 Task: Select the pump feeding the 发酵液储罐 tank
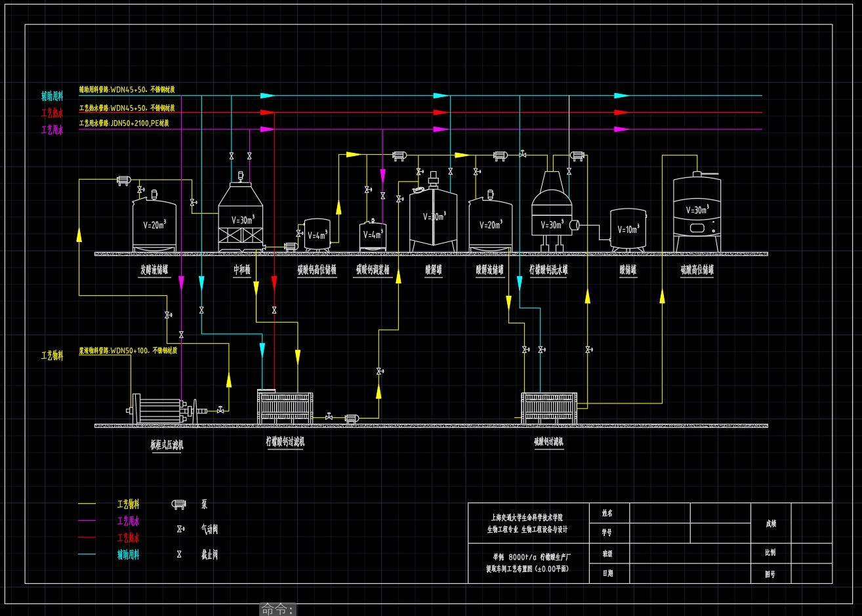pyautogui.click(x=123, y=180)
